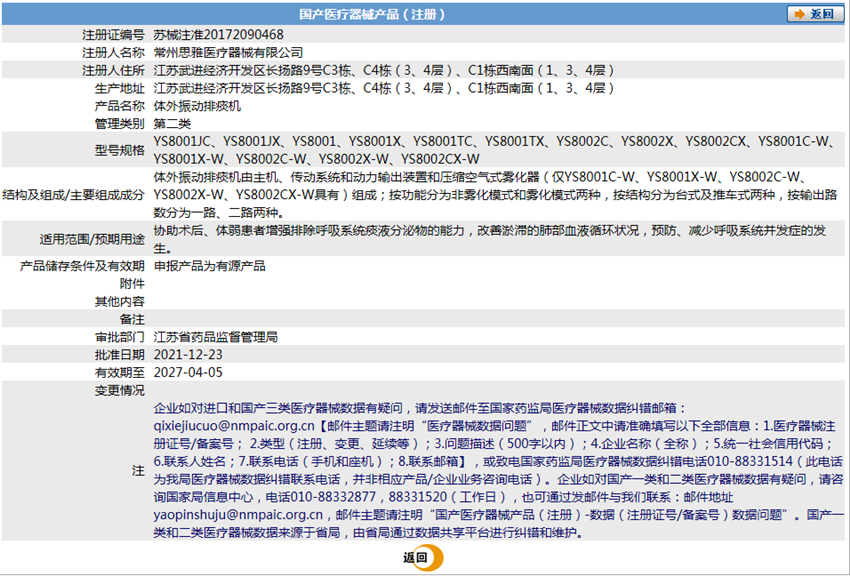Click the 注册证编号 field label
Screen dimensions: 850x576
(x=114, y=34)
